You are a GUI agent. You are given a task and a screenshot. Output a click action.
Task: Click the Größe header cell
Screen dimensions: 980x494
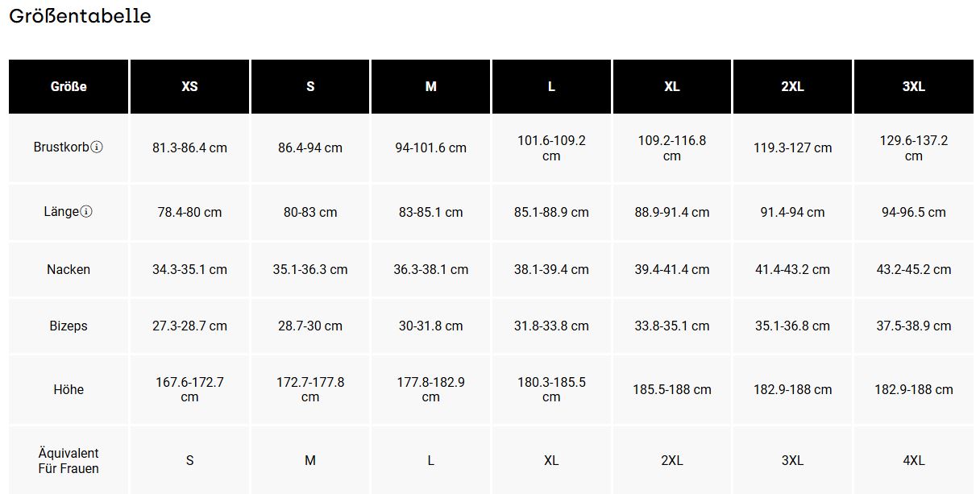(x=69, y=87)
